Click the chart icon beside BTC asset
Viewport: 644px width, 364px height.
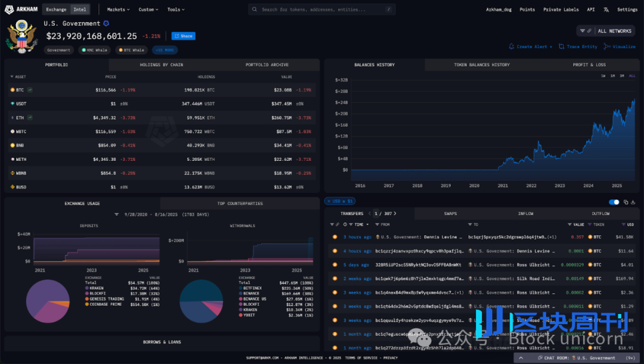(30, 89)
